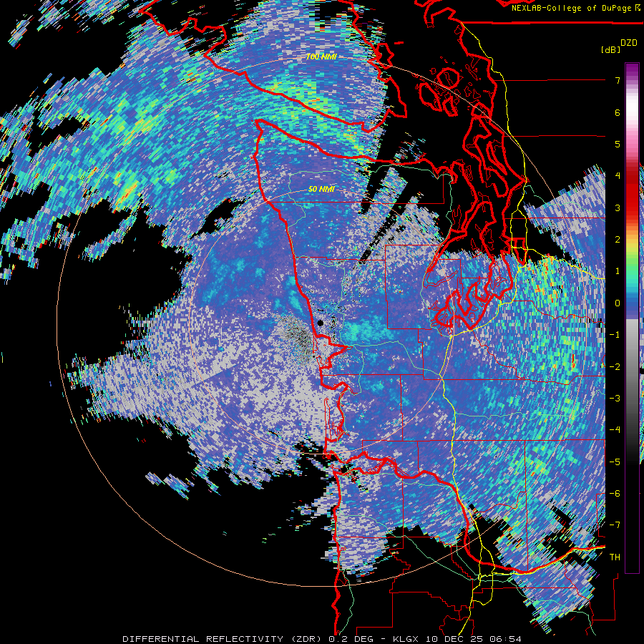This screenshot has height=644, width=644.
Task: Click the -1 tick label on color scale
Action: click(615, 334)
